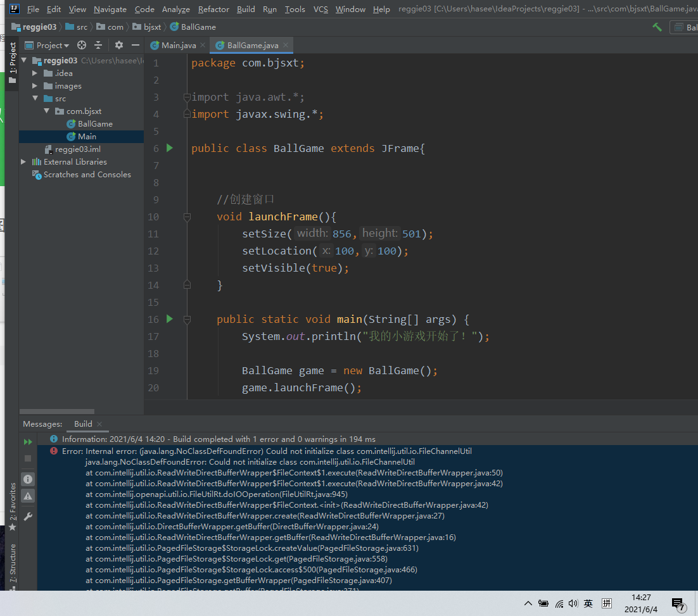
Task: Select Scratches and Consoles node
Action: pos(82,175)
